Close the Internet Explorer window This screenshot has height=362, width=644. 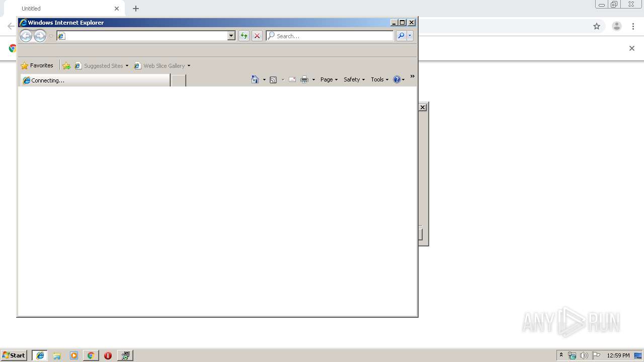pos(412,23)
